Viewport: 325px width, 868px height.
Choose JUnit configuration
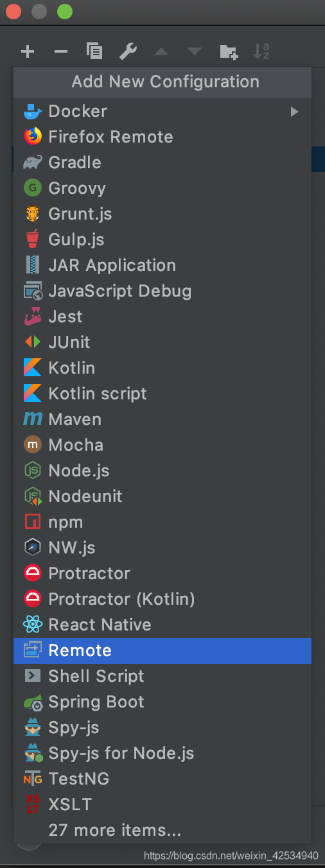point(162,342)
